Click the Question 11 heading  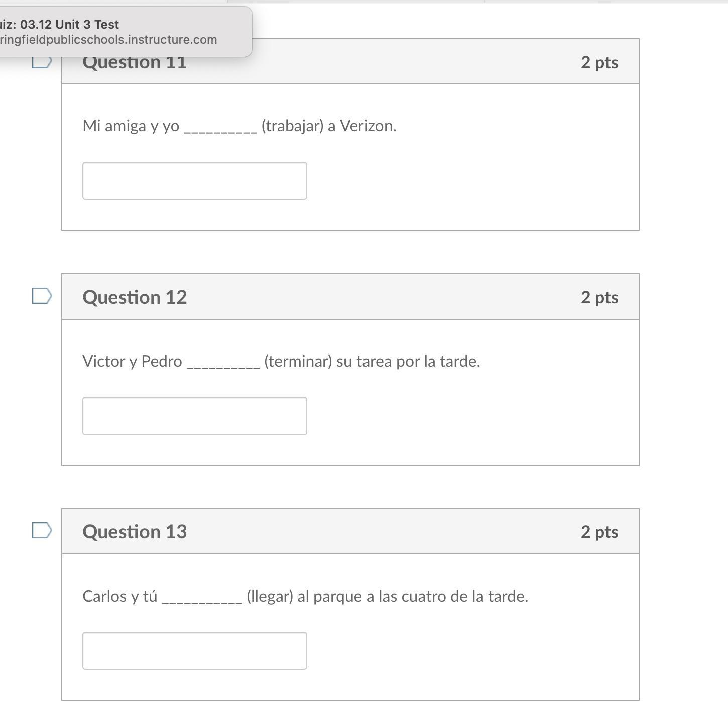pos(135,63)
